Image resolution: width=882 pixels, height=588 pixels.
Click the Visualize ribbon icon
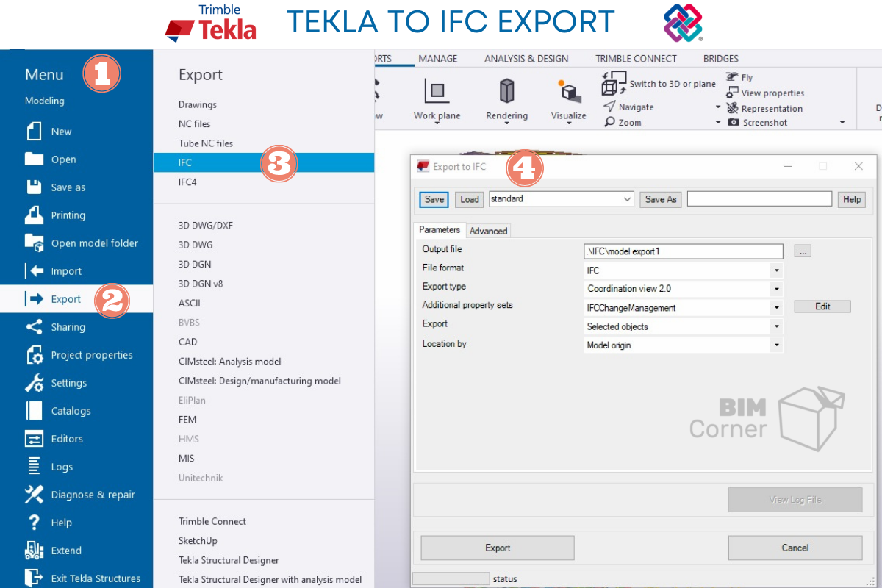click(569, 90)
